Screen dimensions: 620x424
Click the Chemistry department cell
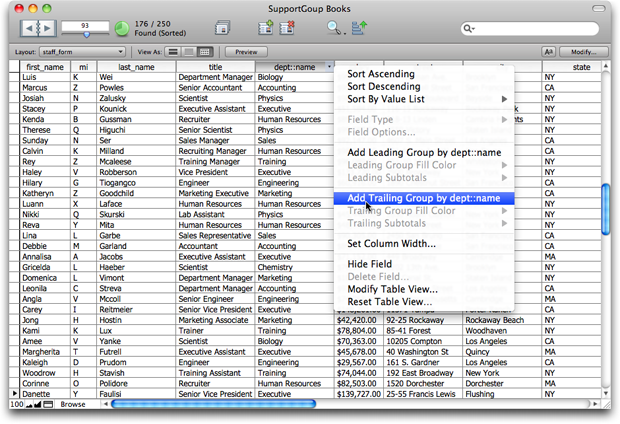point(295,267)
